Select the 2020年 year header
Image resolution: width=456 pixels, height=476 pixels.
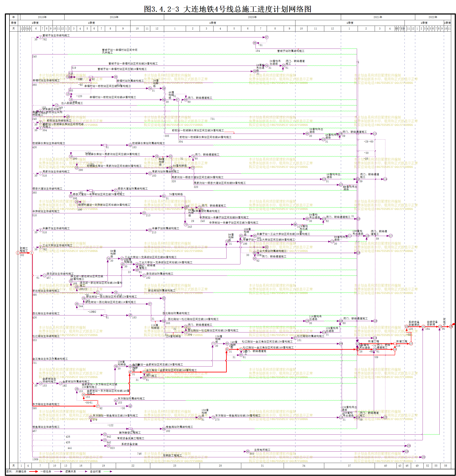pyautogui.click(x=252, y=17)
